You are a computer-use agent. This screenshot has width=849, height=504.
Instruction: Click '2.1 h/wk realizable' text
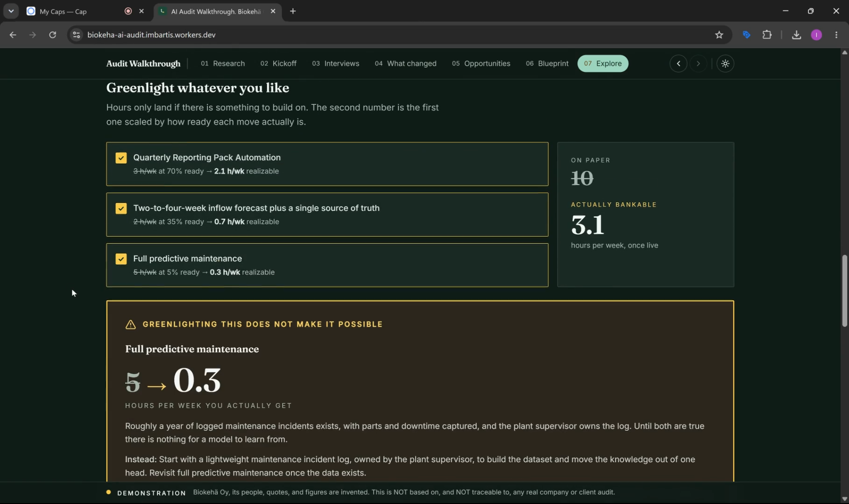(246, 171)
